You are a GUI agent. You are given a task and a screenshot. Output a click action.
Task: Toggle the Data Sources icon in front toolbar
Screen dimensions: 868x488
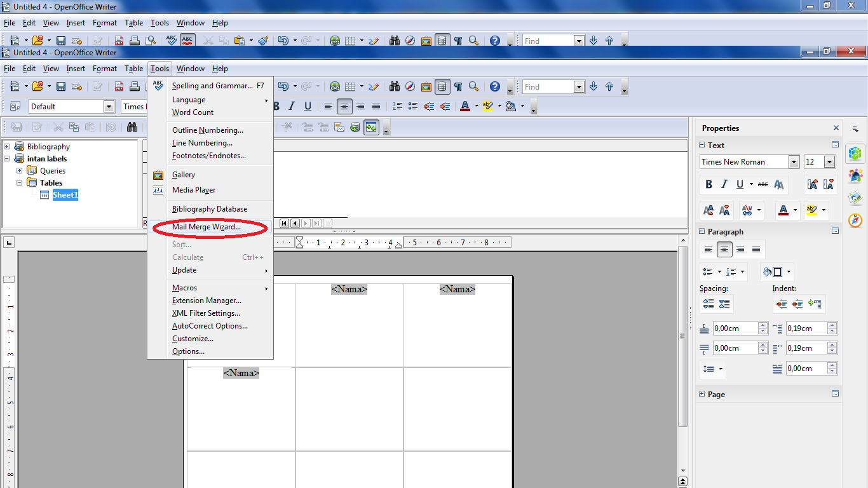click(x=442, y=87)
